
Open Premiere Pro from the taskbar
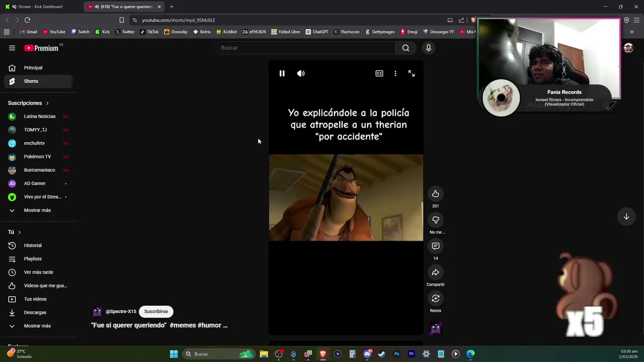[x=412, y=354]
